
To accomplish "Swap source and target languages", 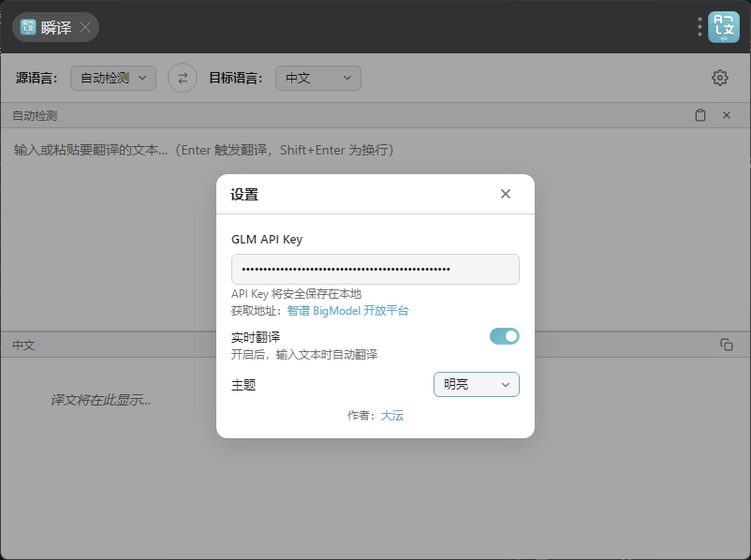I will click(183, 78).
